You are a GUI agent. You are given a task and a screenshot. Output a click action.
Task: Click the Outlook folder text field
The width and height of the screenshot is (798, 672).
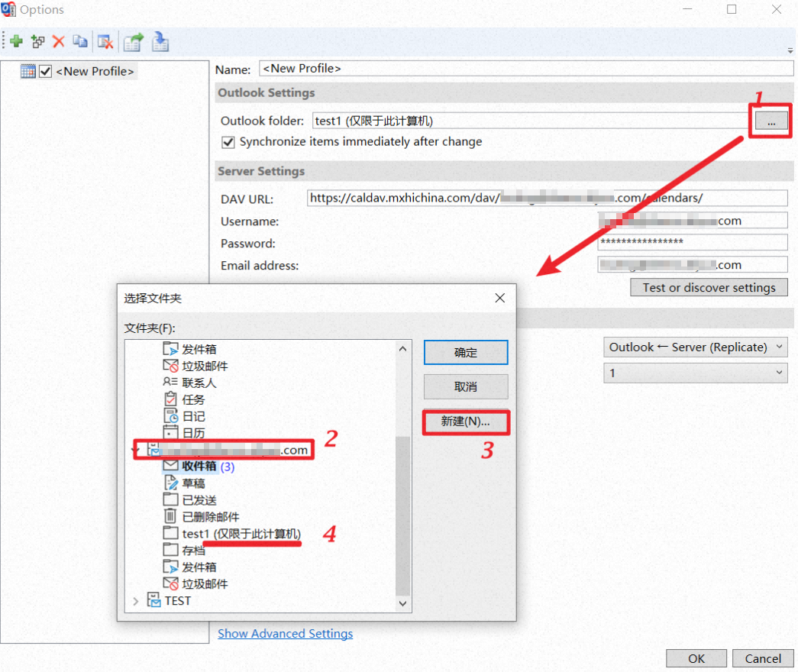(530, 121)
